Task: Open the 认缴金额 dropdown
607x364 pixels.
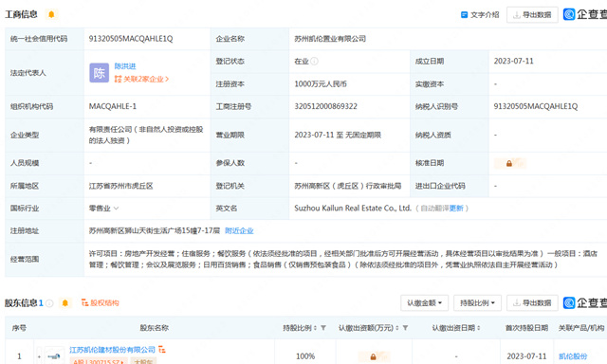Action: click(x=424, y=303)
